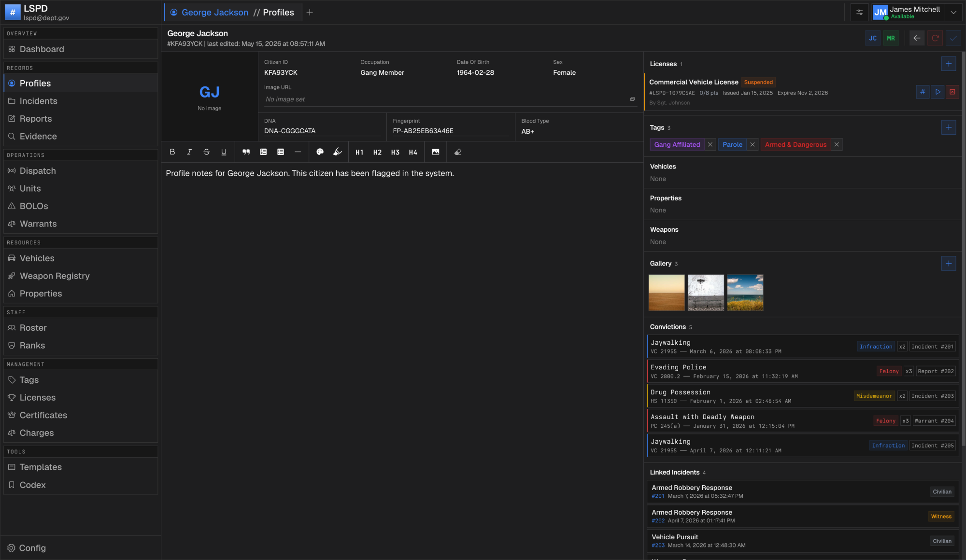
Task: Apply Heading 3 style
Action: pos(395,152)
